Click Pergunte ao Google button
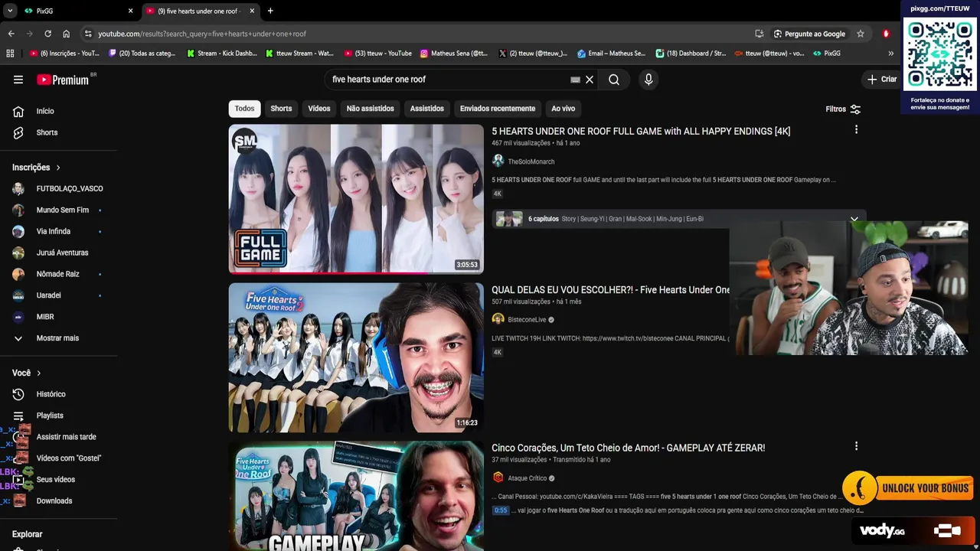Viewport: 980px width, 551px height. [809, 34]
